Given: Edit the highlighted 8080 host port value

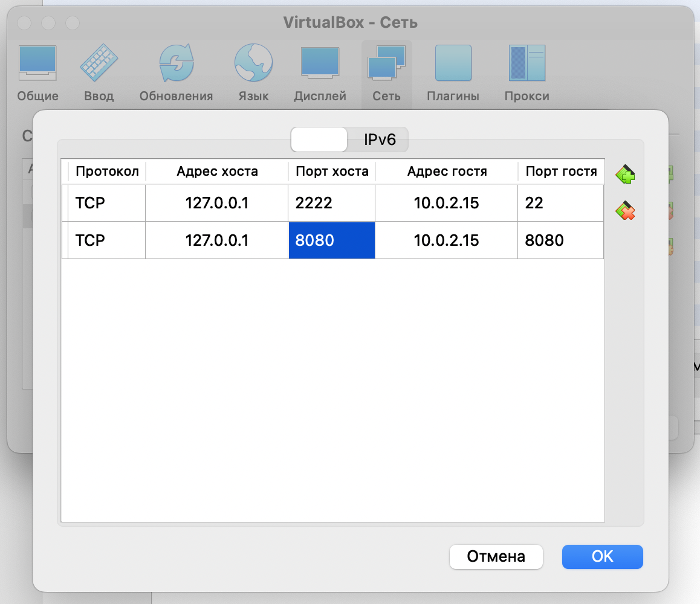Looking at the screenshot, I should click(x=331, y=240).
